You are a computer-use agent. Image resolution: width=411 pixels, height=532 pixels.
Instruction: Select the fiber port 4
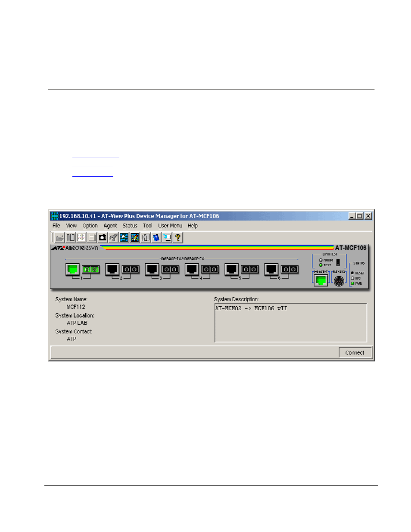click(x=210, y=270)
